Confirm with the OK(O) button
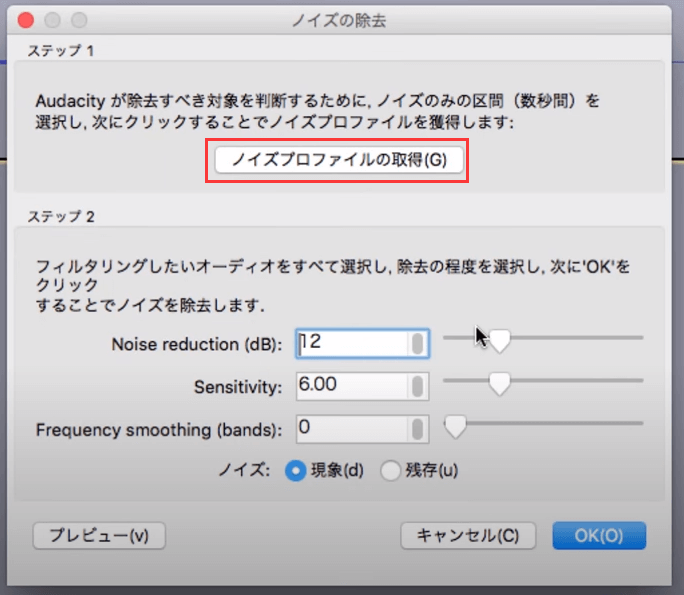The image size is (684, 595). [599, 535]
